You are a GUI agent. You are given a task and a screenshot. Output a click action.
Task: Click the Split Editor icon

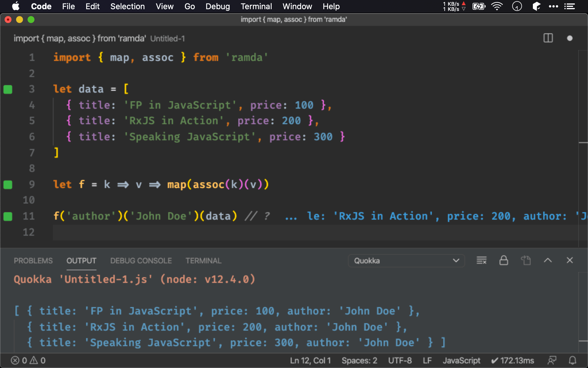click(548, 38)
